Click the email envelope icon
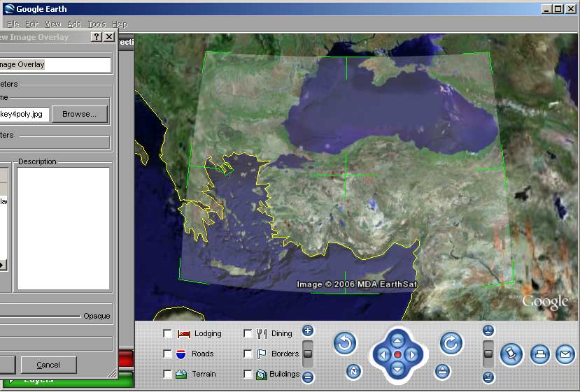580x392 pixels. pos(565,354)
